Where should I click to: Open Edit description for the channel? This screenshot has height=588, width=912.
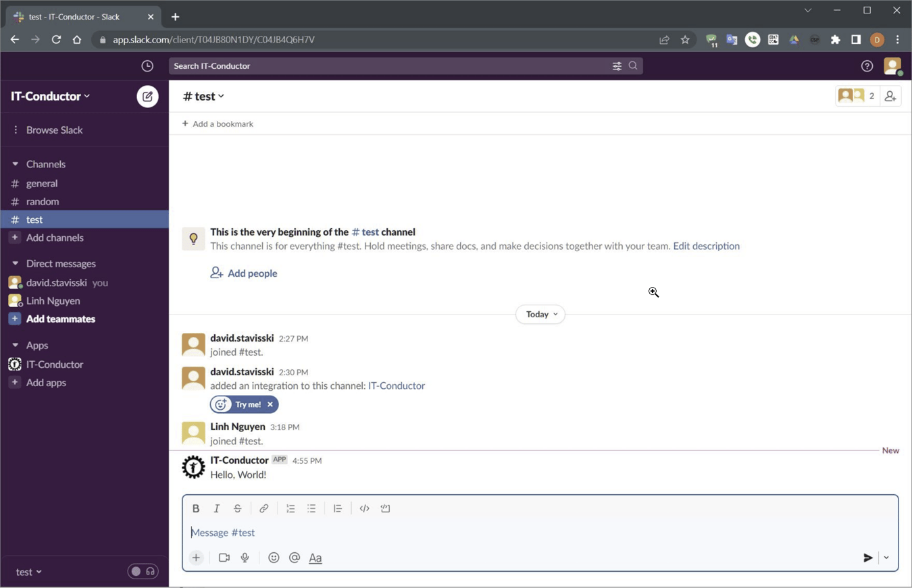tap(705, 246)
